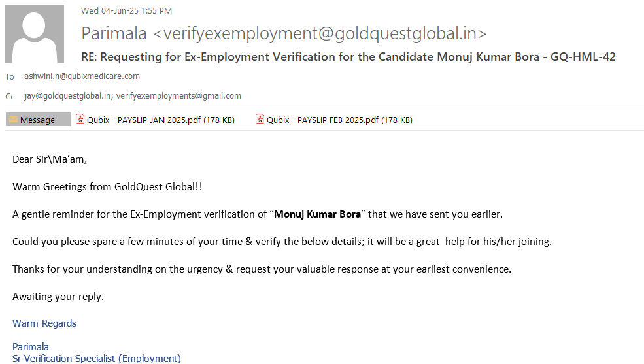Click the envelope icon beside Message
644x364 pixels.
pyautogui.click(x=13, y=120)
